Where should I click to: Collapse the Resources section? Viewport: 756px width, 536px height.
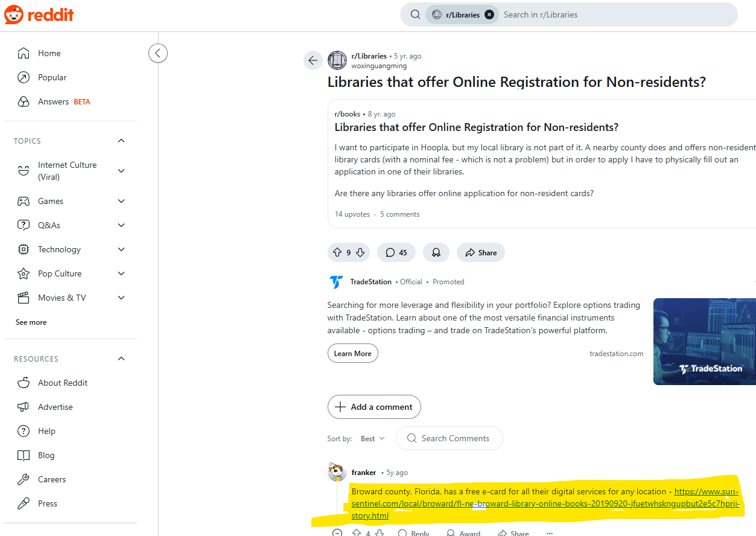pos(121,359)
